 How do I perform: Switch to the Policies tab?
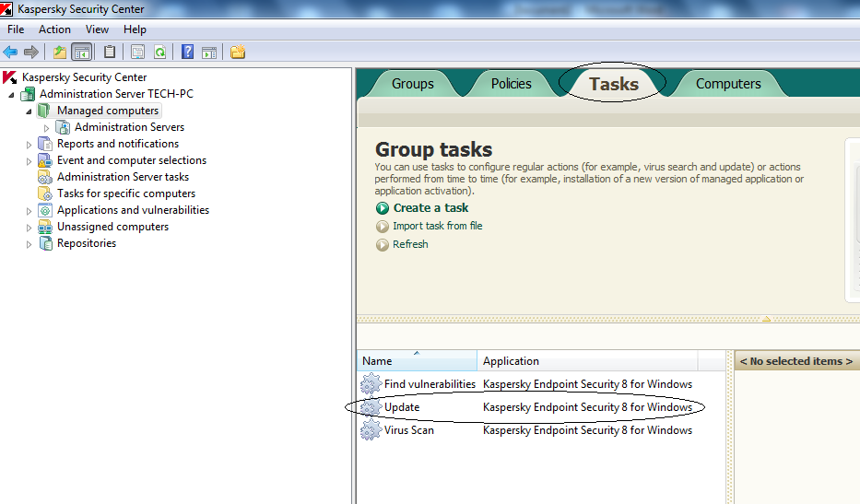tap(512, 84)
